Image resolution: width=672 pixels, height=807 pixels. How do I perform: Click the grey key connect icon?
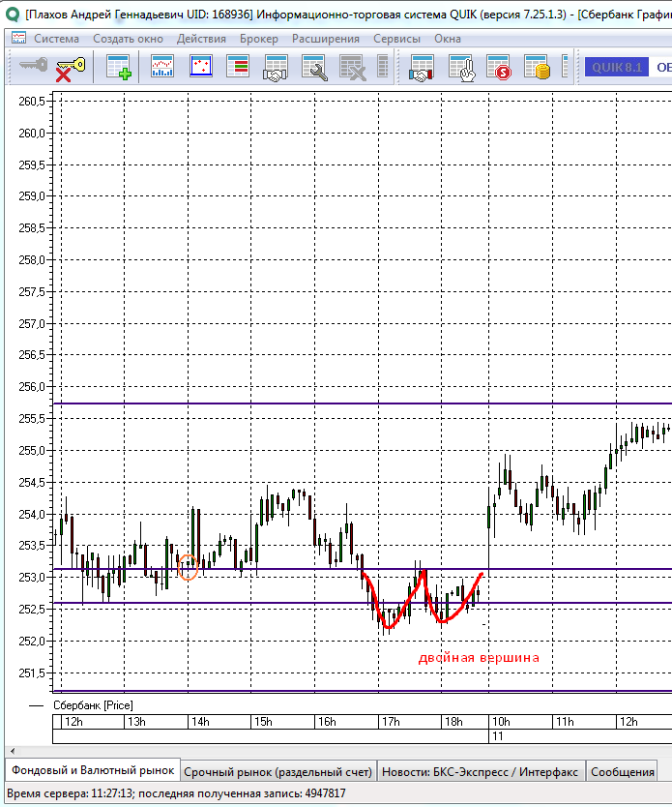tap(33, 66)
